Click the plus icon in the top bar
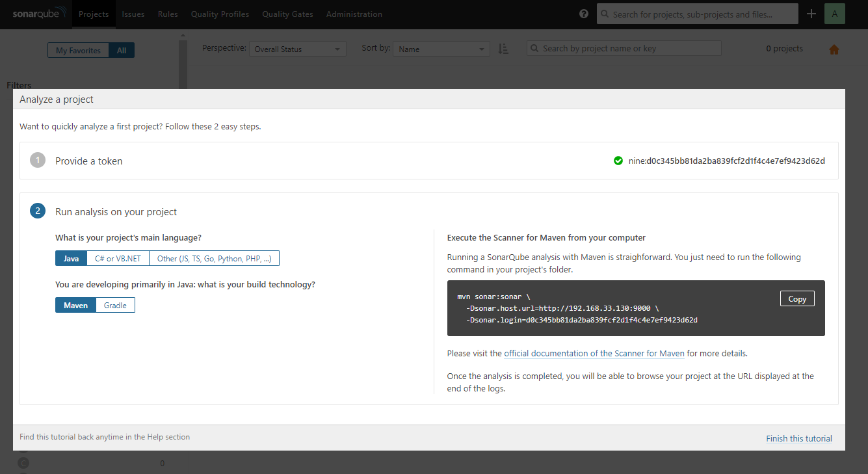 (x=811, y=14)
